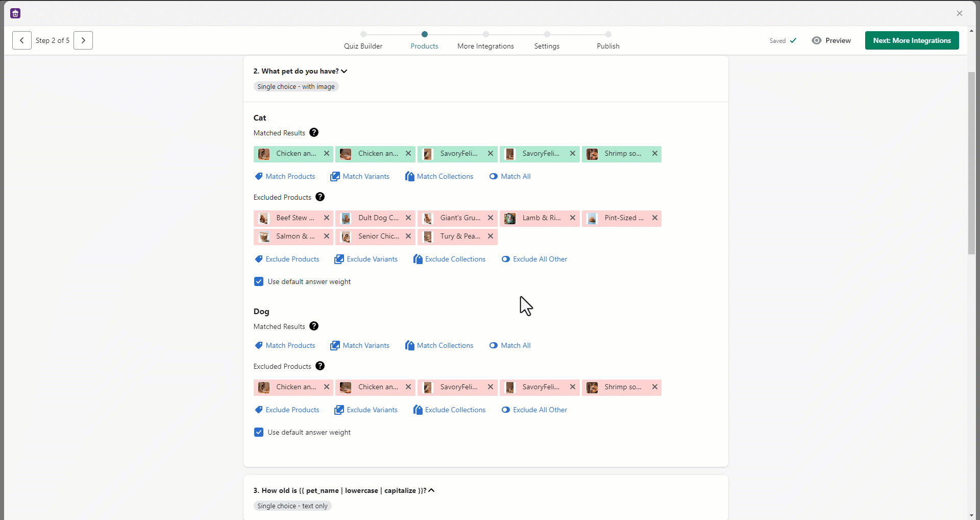Open Dog Excluded Products help icon
The height and width of the screenshot is (520, 980).
(x=320, y=366)
